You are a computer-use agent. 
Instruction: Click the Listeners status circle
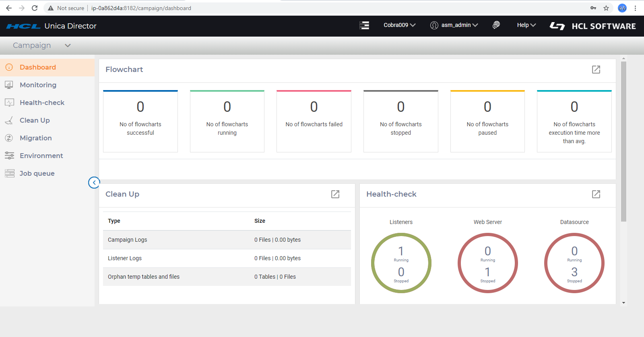[x=401, y=263]
